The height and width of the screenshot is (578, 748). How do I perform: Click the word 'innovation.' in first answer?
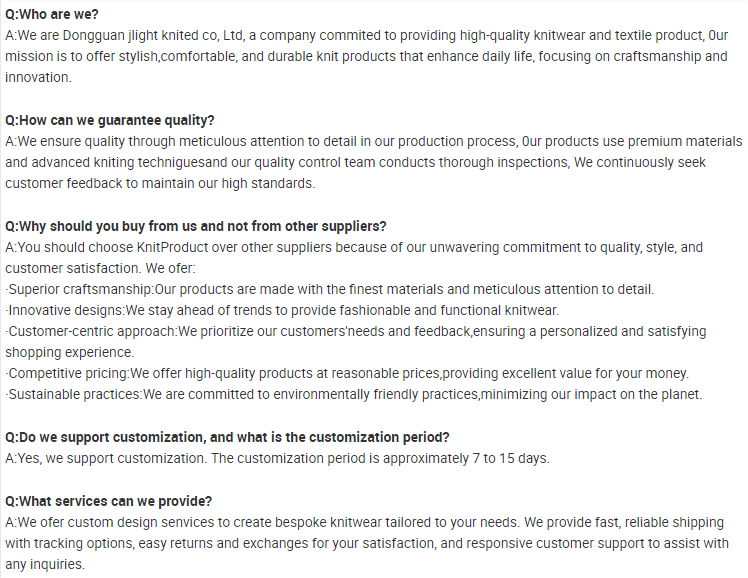point(38,77)
